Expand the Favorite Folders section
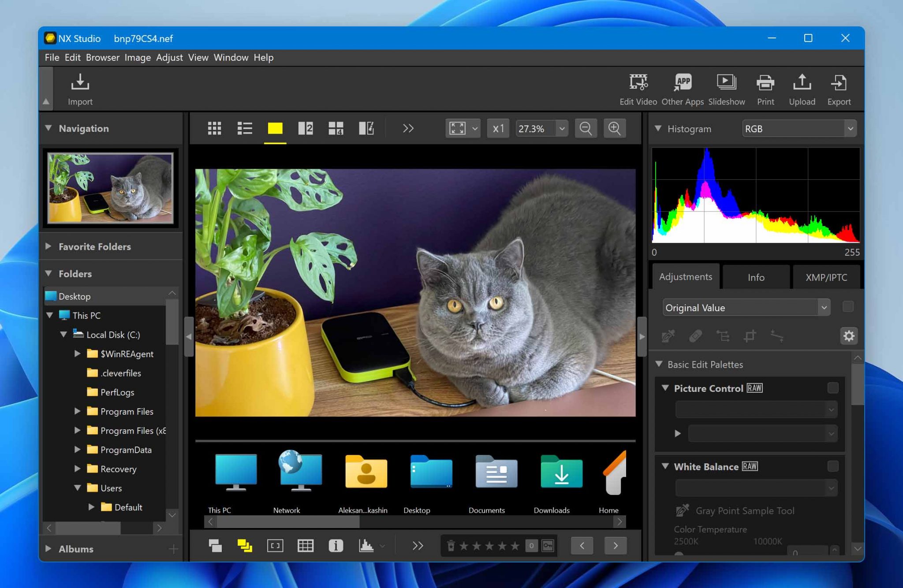 [49, 246]
